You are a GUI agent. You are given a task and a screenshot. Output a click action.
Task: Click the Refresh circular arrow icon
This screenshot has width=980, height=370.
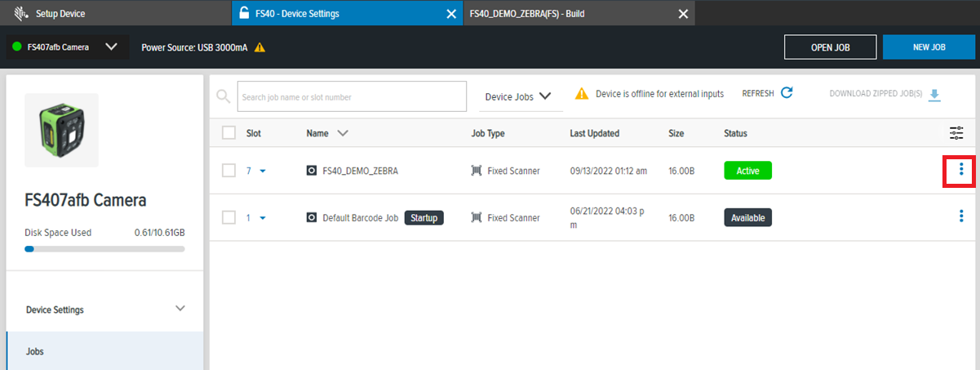click(787, 94)
